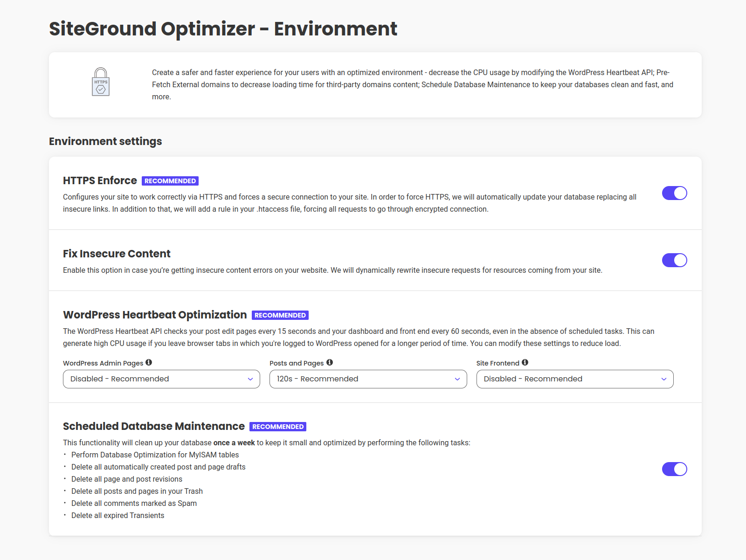
Task: Click 'Delete all page and post revisions'
Action: (127, 479)
